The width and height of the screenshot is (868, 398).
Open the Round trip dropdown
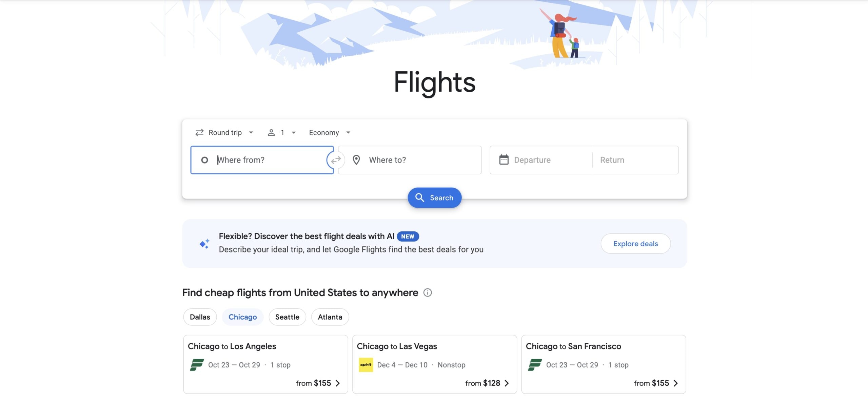click(x=225, y=132)
